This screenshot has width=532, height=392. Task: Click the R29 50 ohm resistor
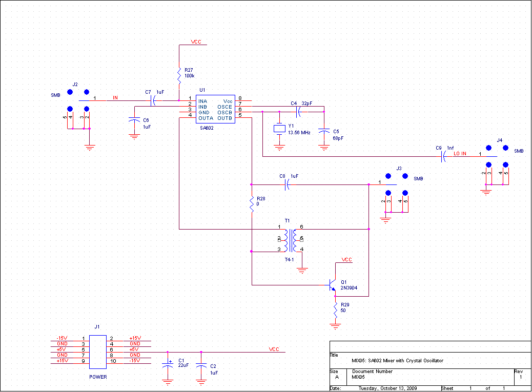(336, 309)
